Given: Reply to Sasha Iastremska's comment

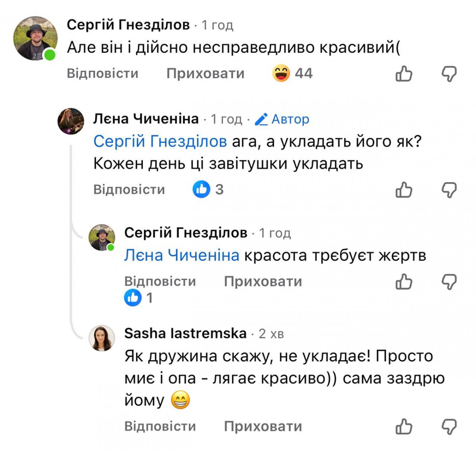Looking at the screenshot, I should click(160, 426).
